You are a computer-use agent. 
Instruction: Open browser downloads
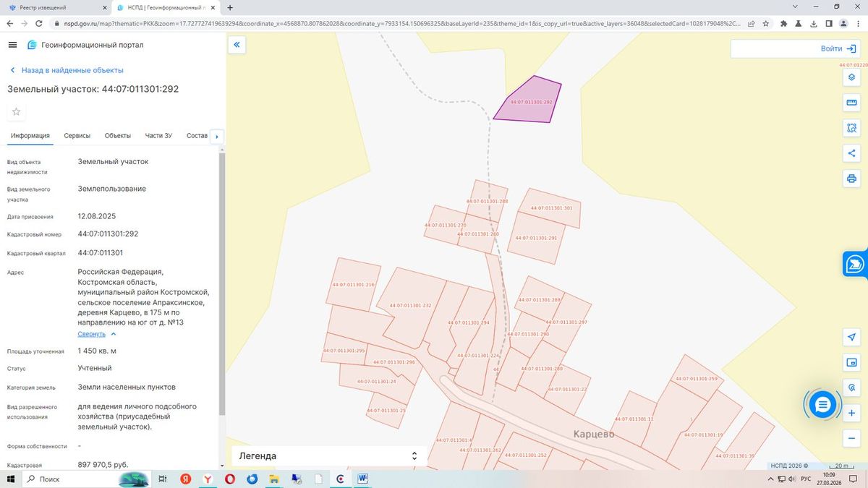coord(814,23)
